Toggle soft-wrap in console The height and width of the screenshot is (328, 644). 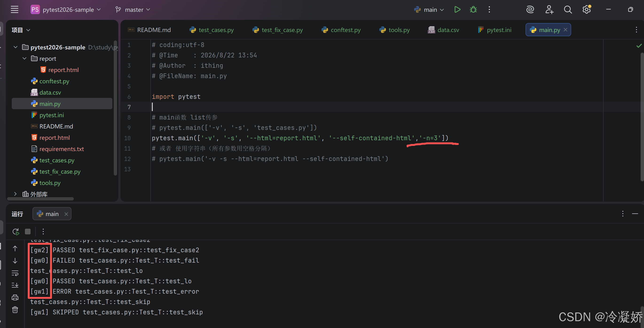tap(15, 273)
